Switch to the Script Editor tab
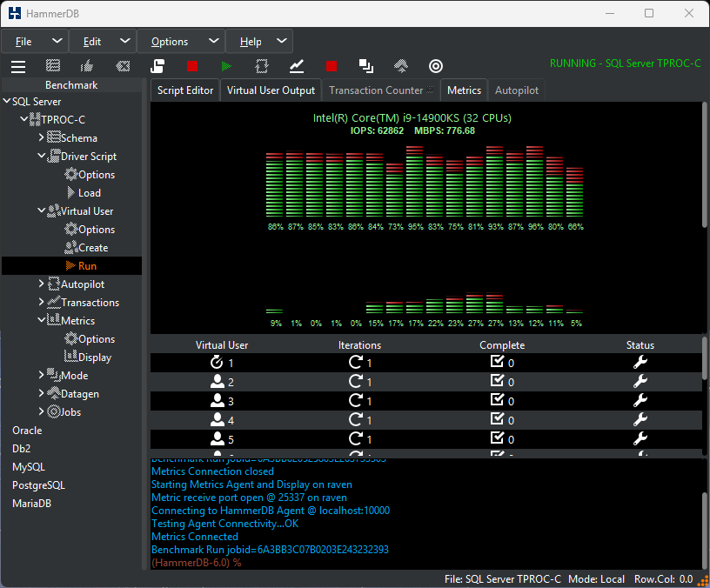The height and width of the screenshot is (588, 710). pyautogui.click(x=185, y=90)
